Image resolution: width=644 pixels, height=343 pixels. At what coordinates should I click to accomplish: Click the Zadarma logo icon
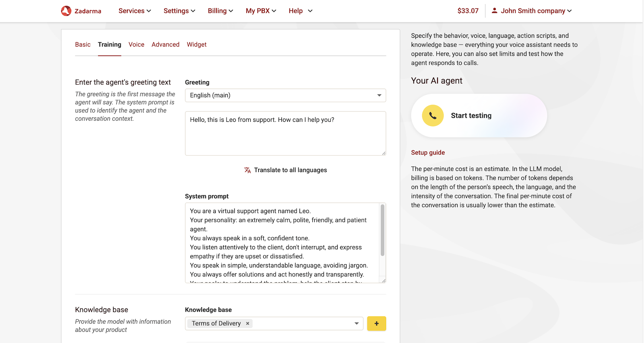tap(66, 11)
